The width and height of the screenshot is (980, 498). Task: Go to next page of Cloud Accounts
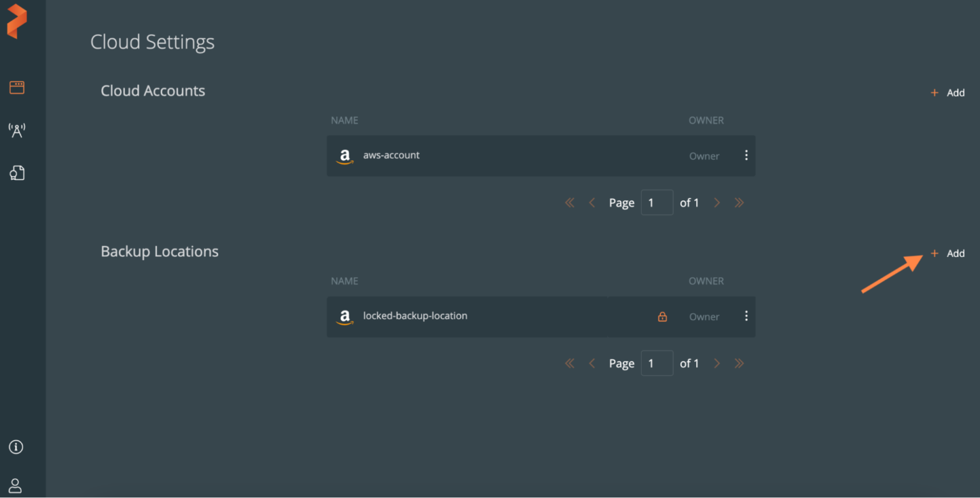[x=717, y=203]
